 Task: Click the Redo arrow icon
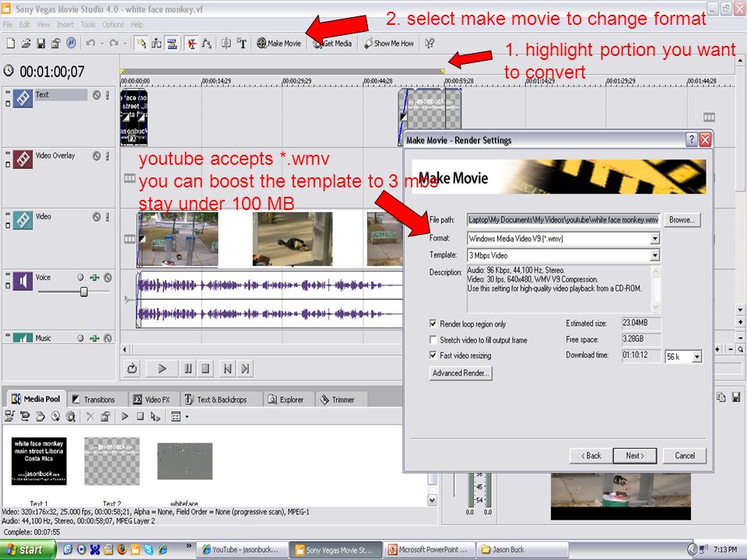(x=114, y=44)
